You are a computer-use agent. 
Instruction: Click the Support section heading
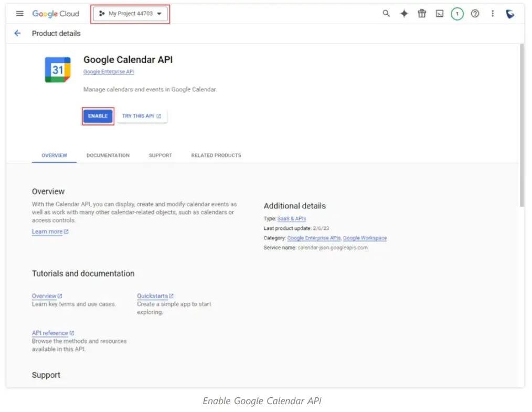coord(46,375)
